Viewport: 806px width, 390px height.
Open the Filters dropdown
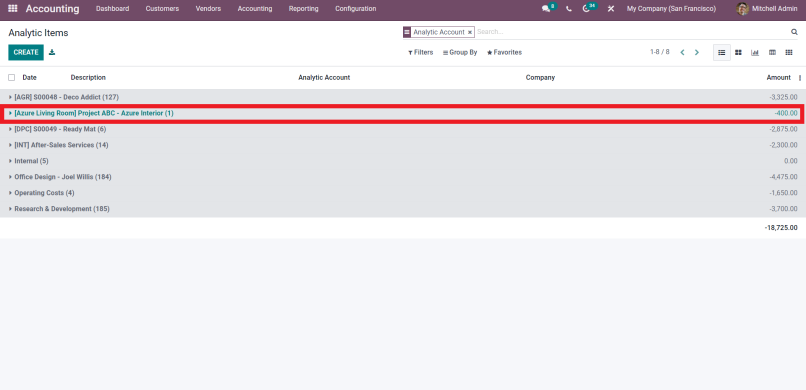click(420, 52)
